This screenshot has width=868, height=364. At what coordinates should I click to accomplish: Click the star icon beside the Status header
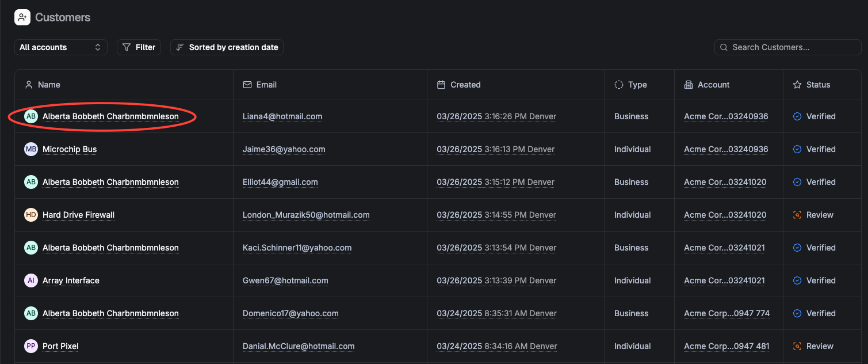click(797, 84)
